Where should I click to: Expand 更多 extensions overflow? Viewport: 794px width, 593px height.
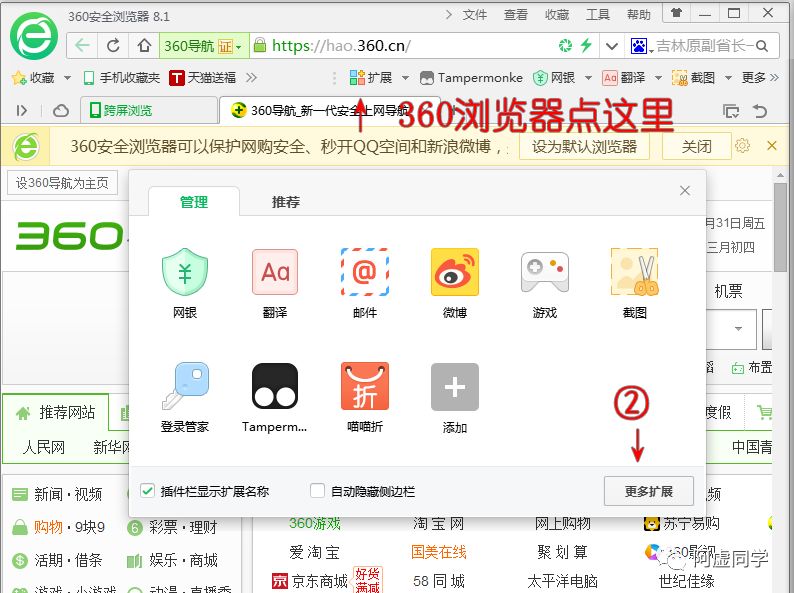point(760,77)
